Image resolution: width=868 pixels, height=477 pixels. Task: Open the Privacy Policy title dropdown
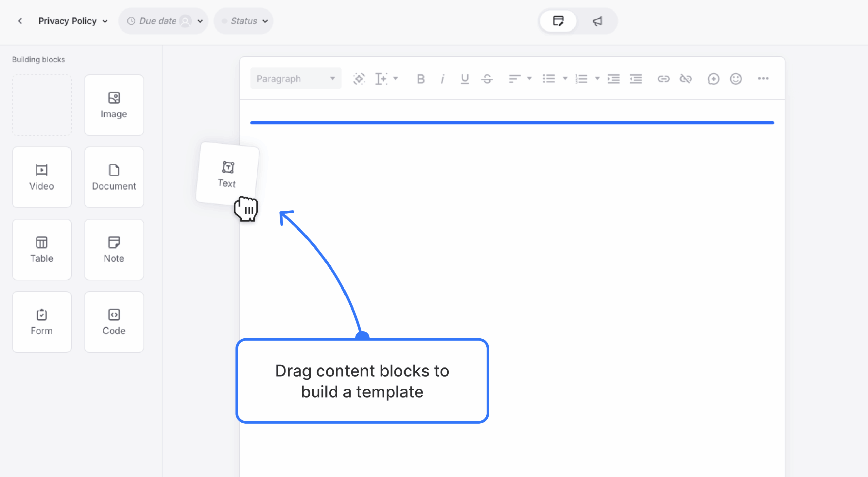[x=73, y=21]
